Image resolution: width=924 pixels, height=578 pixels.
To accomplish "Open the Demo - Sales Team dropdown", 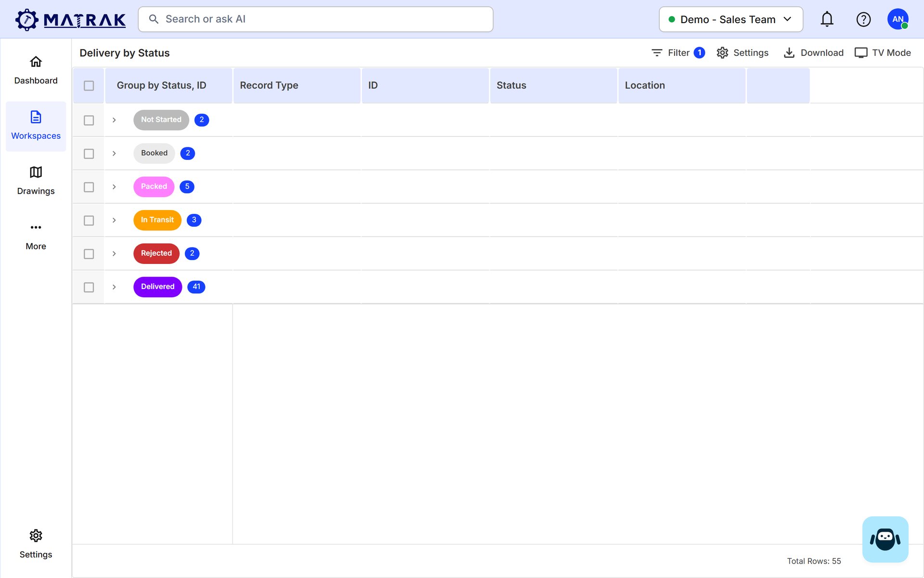I will [x=731, y=19].
